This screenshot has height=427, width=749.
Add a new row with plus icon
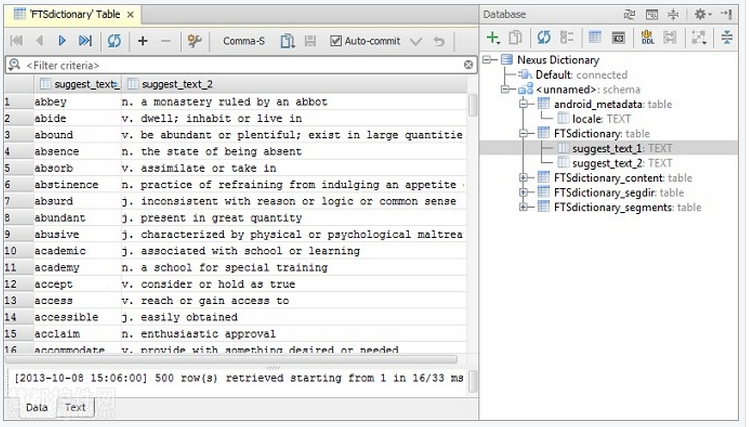coord(142,41)
